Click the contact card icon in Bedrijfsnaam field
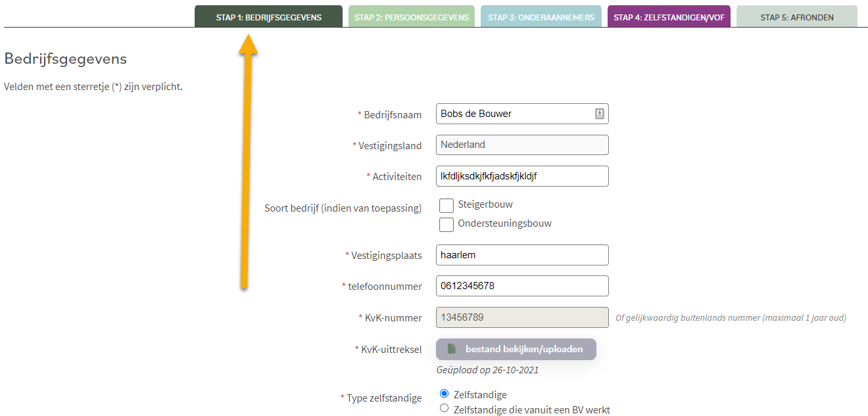Screen dimensions: 868x416 point(599,114)
